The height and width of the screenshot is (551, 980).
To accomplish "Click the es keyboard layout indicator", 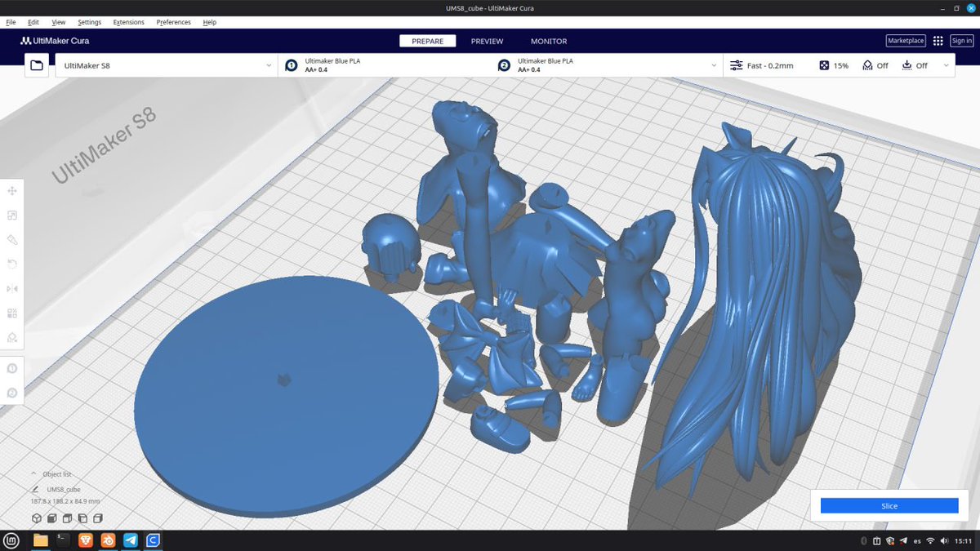I will point(918,541).
